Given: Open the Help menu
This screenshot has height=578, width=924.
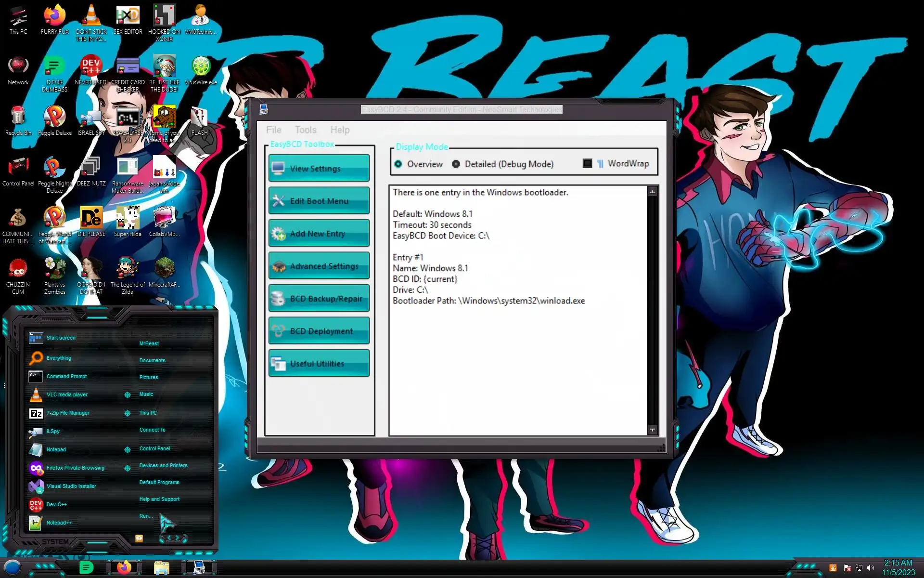Looking at the screenshot, I should (x=340, y=130).
